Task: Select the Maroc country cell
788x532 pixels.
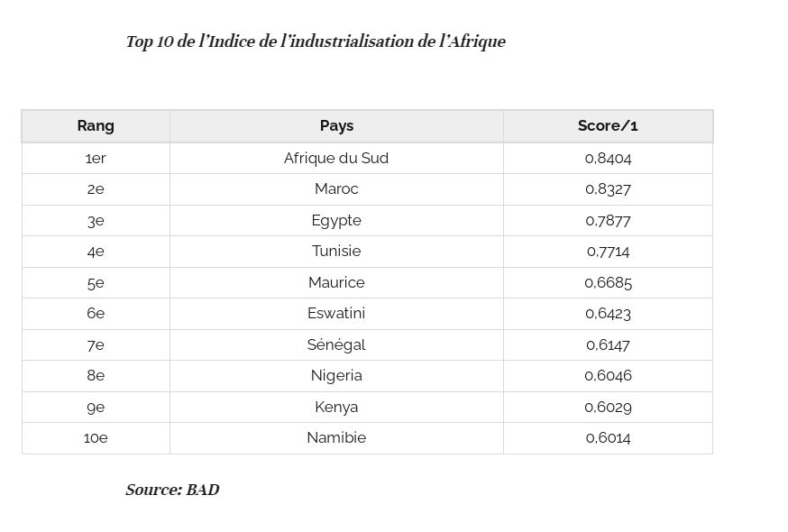Action: click(x=336, y=189)
